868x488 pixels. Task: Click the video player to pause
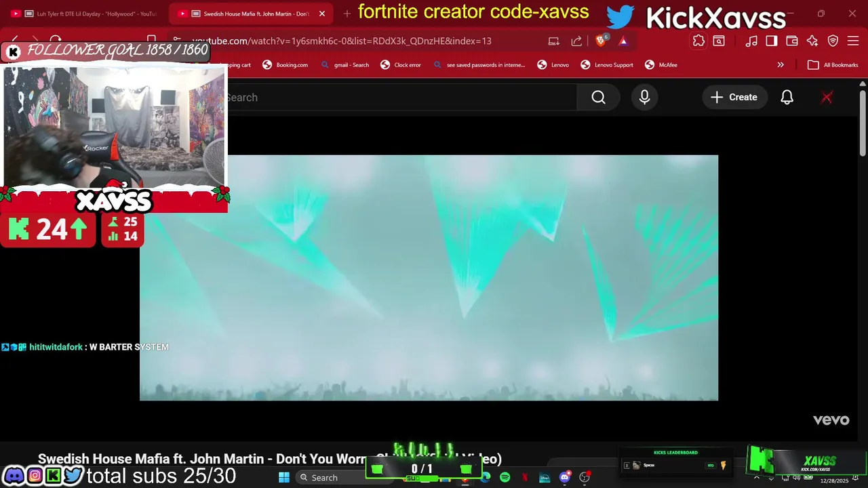[429, 278]
